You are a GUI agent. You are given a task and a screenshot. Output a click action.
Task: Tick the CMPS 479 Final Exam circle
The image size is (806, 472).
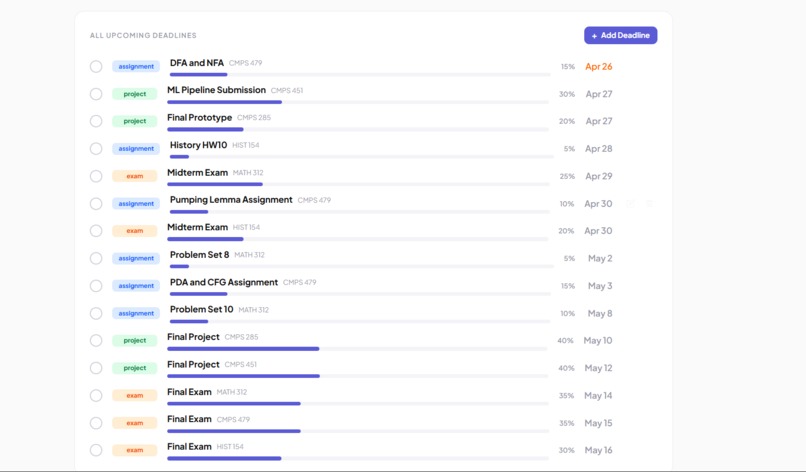point(96,423)
